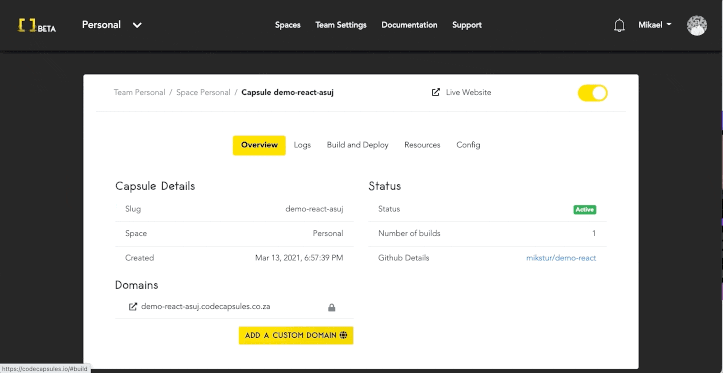The height and width of the screenshot is (373, 723).
Task: Open the notifications bell
Action: pyautogui.click(x=619, y=25)
